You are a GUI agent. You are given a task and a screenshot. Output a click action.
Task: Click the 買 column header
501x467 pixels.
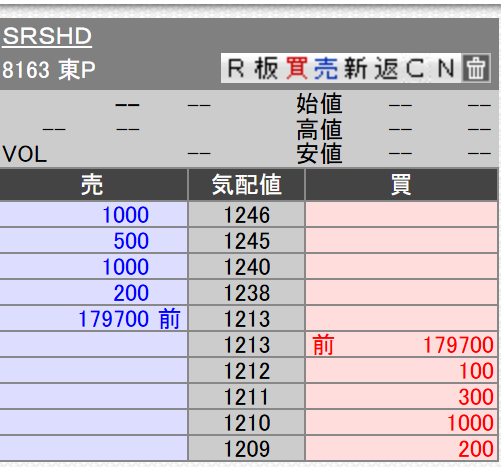[x=401, y=185]
